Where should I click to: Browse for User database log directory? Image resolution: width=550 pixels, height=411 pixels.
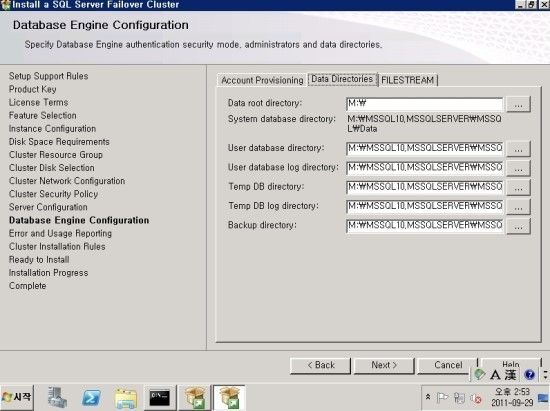click(x=518, y=168)
